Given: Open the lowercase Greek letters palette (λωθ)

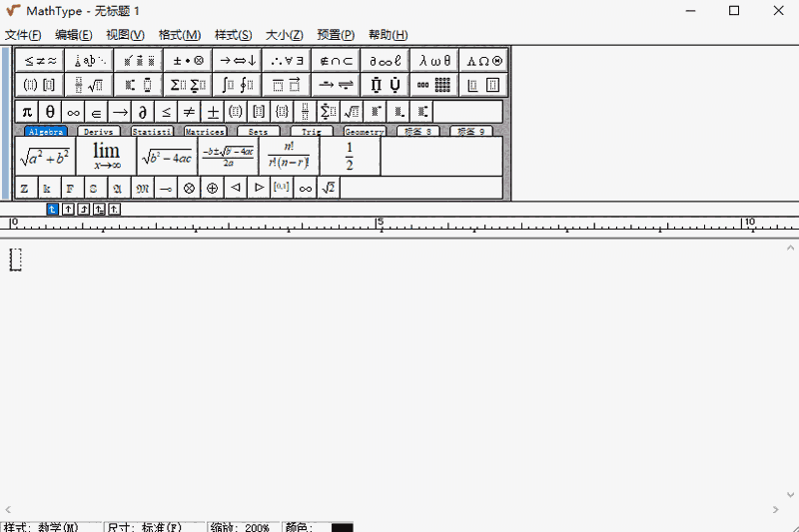Looking at the screenshot, I should 434,61.
